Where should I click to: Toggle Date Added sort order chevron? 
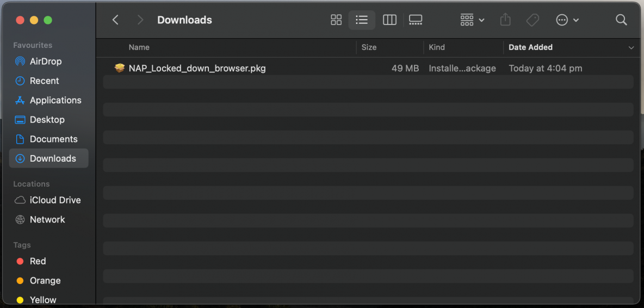click(x=631, y=48)
